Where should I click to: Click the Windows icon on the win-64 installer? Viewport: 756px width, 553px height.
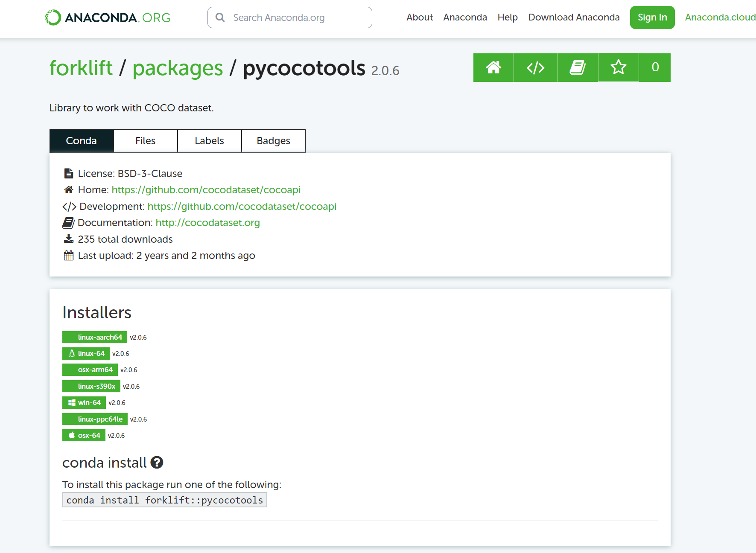point(71,402)
